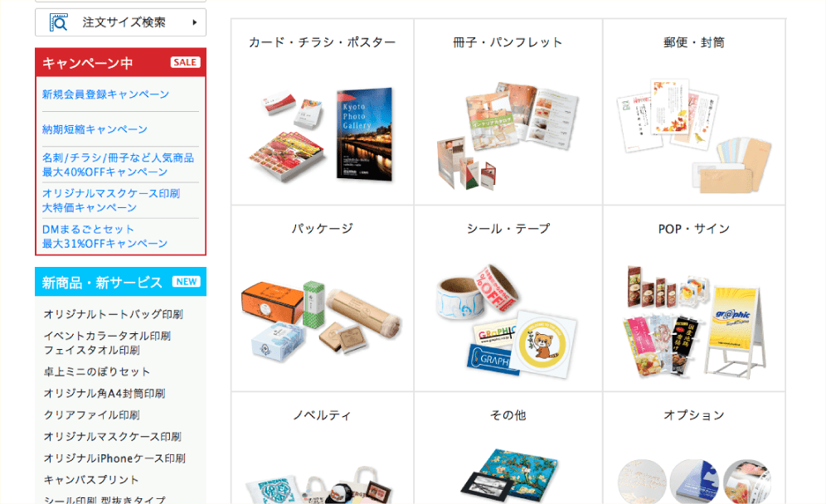
Task: Open ノベルティ category tile
Action: click(323, 448)
